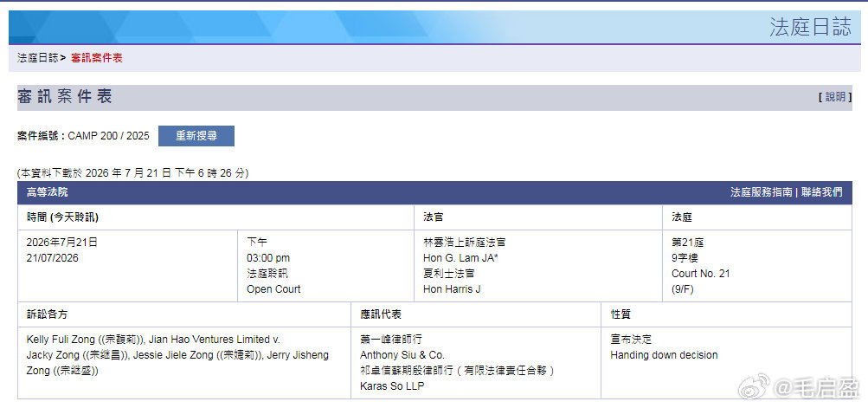Click the 法庭聆訊 text
Screen dimensions: 868x408
point(267,273)
